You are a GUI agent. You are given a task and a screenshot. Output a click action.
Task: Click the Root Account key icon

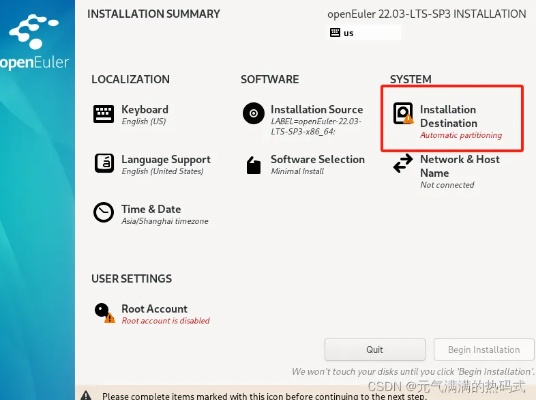pos(105,313)
